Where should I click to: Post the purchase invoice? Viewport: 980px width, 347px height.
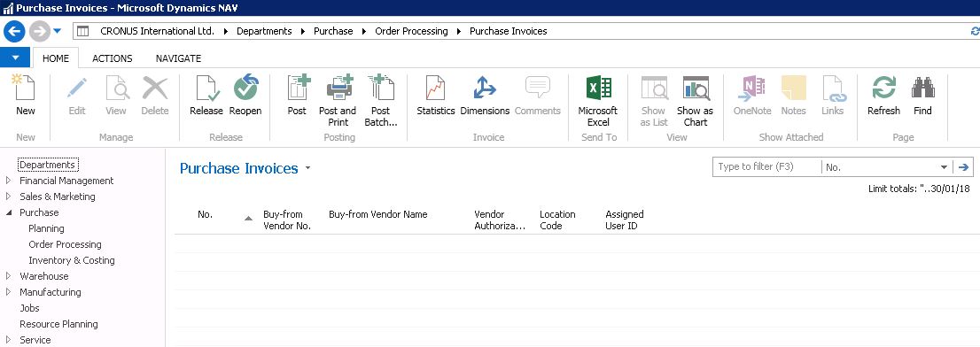(297, 96)
